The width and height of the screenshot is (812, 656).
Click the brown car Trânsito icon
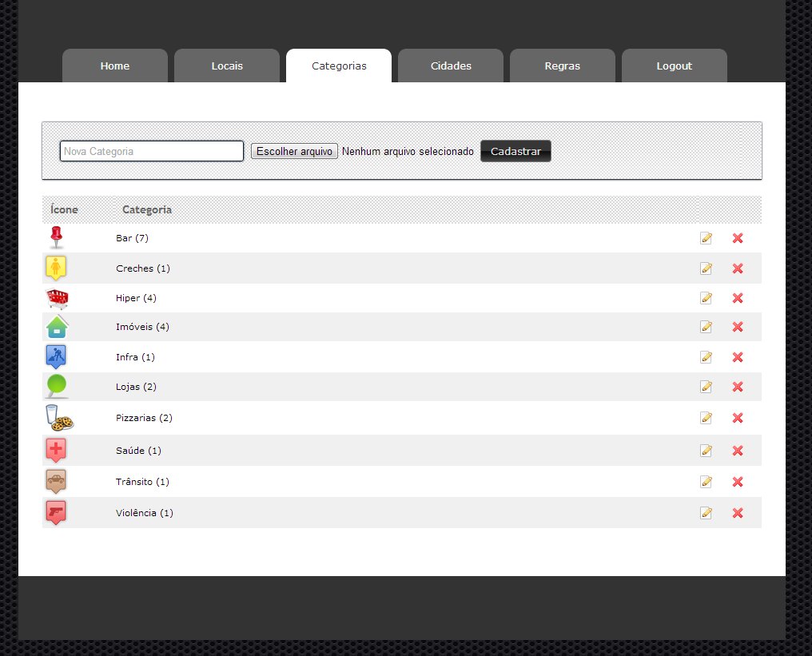(x=56, y=482)
